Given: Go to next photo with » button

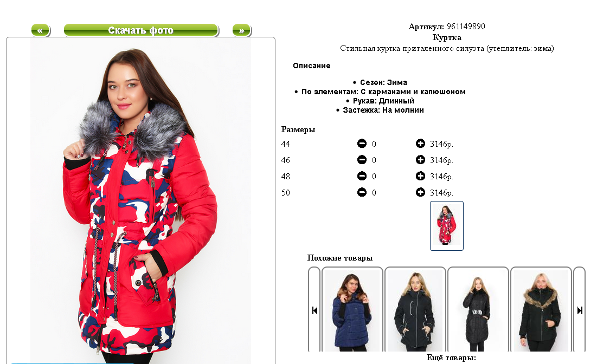Looking at the screenshot, I should [241, 30].
